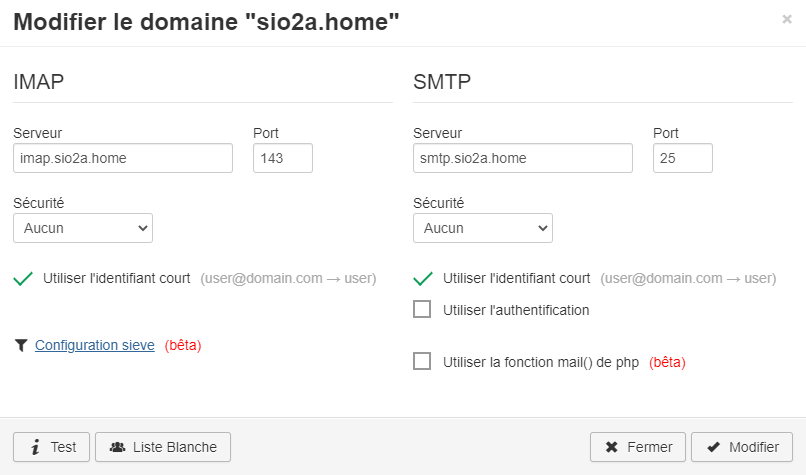Click the info icon on Test button
This screenshot has height=475, width=806.
(35, 447)
